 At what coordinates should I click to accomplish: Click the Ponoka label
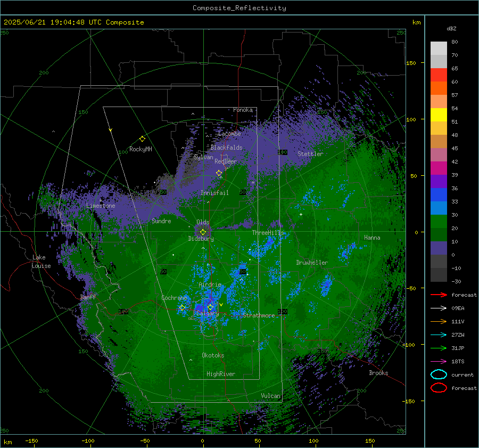click(243, 110)
